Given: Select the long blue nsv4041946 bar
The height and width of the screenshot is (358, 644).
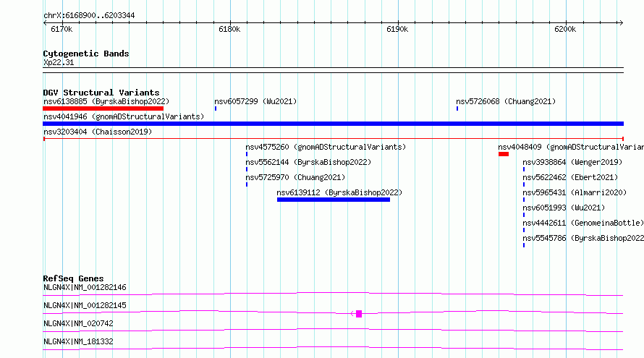Looking at the screenshot, I should click(x=333, y=124).
